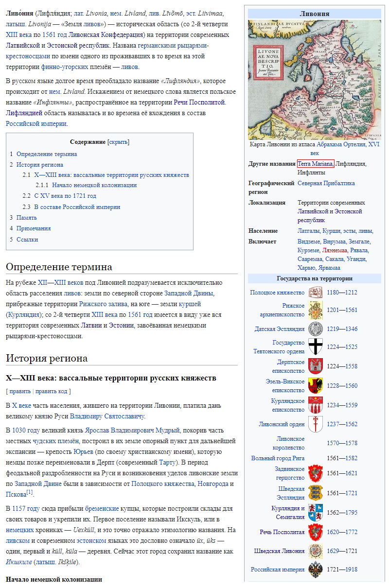Screen dimensions: 389x588
Task: Open the '1180—1212' date range link
Action: click(342, 293)
